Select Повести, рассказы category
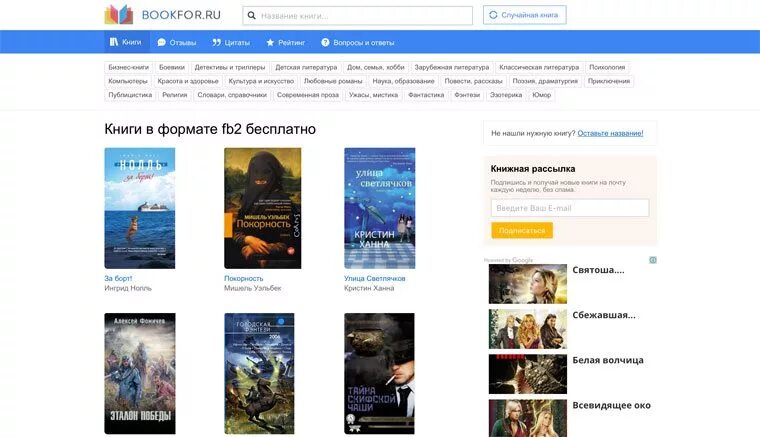The height and width of the screenshot is (437, 760). point(473,81)
